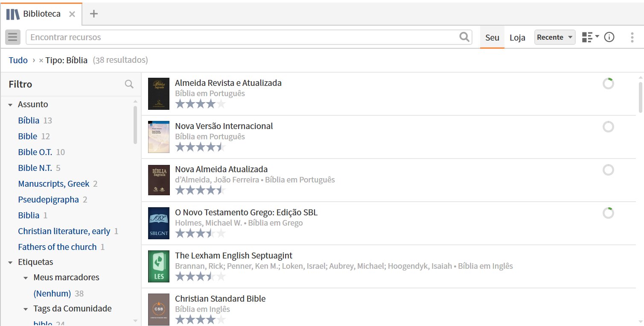The width and height of the screenshot is (644, 326).
Task: Open The Lexham English Septuagint title
Action: pyautogui.click(x=233, y=256)
